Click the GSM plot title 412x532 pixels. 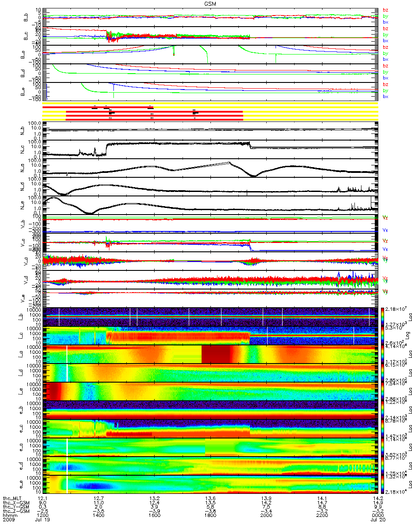[210, 3]
